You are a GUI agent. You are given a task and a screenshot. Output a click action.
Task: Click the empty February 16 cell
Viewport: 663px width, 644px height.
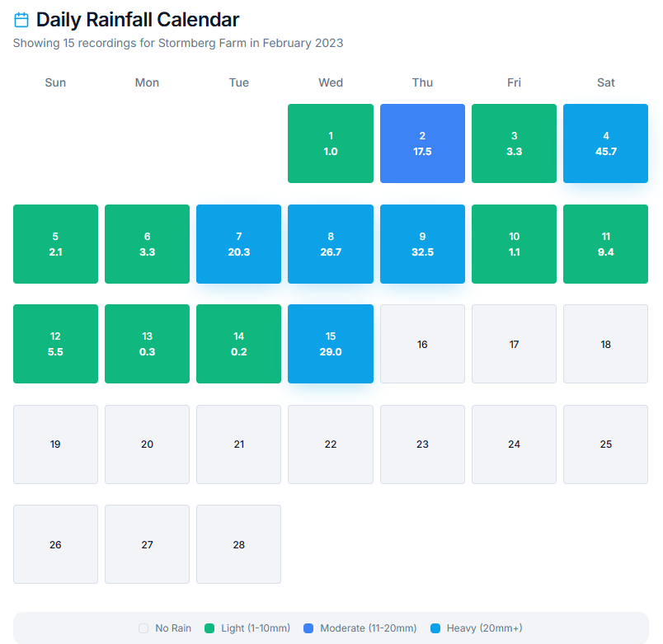(x=422, y=344)
